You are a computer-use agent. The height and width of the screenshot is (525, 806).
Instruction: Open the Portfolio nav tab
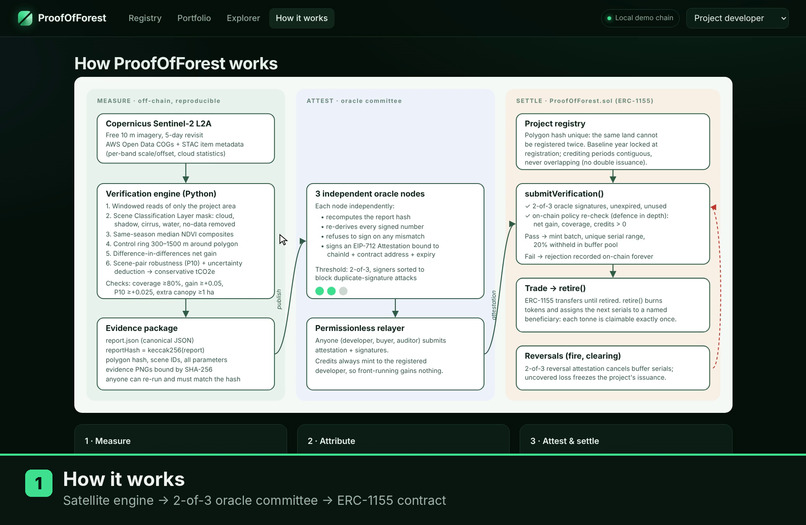click(194, 18)
